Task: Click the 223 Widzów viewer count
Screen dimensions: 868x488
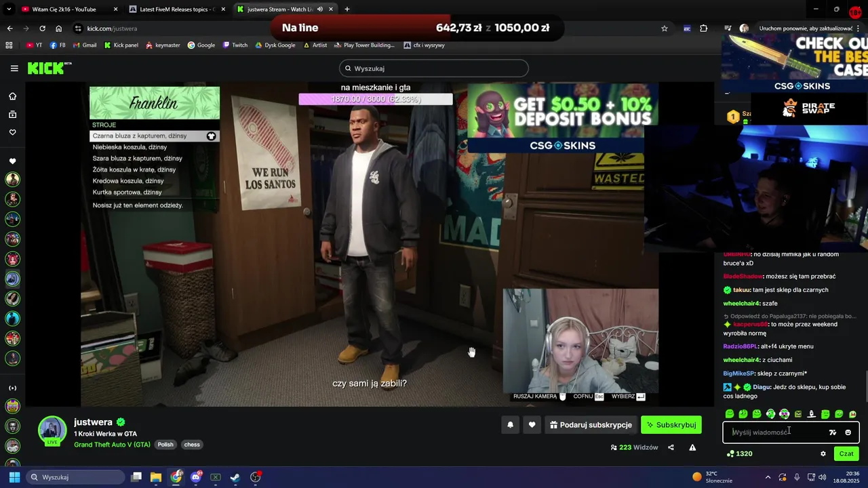Action: pyautogui.click(x=634, y=447)
